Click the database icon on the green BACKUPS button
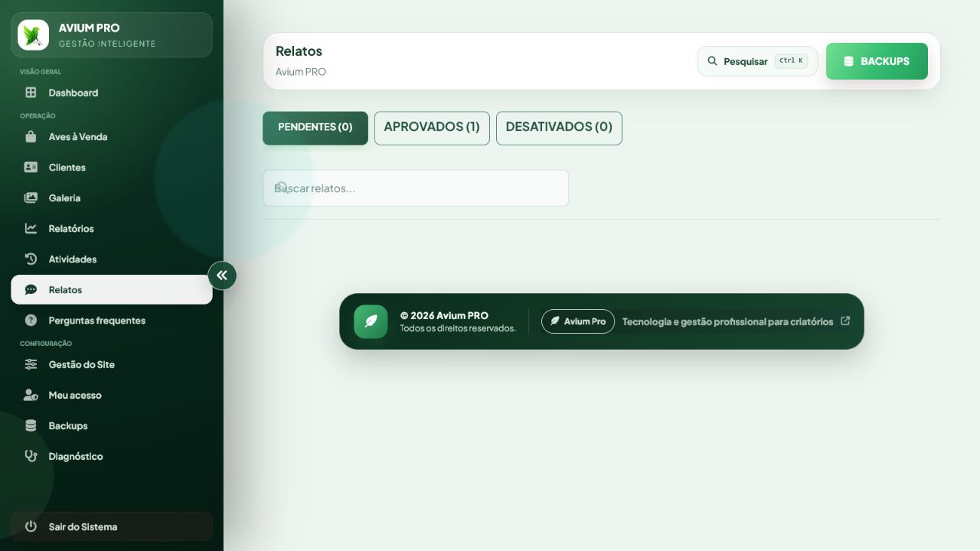 tap(848, 61)
